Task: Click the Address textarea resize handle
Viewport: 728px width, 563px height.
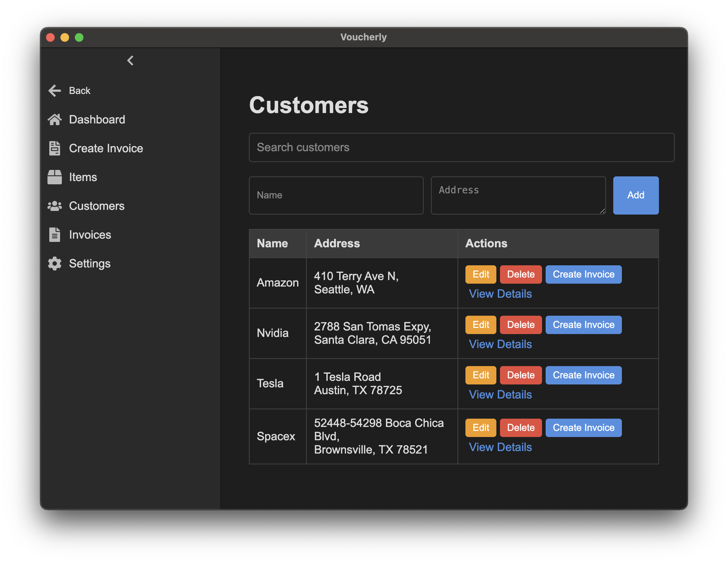Action: (x=602, y=211)
